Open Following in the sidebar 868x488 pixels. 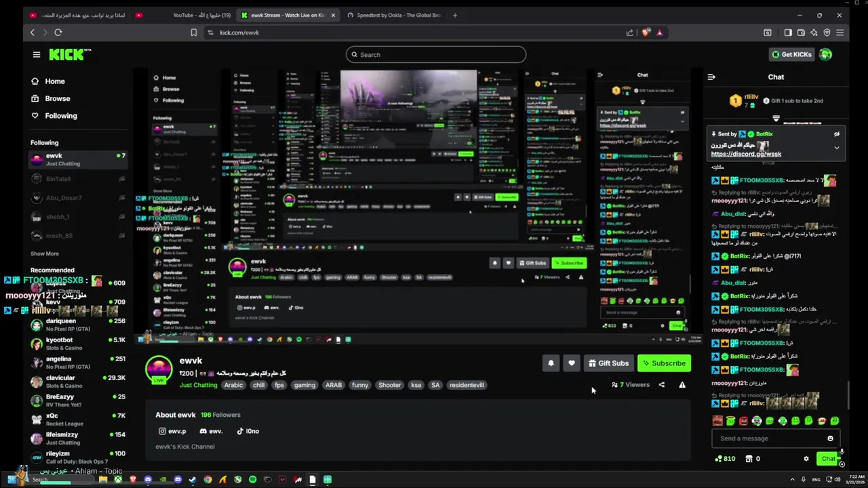pyautogui.click(x=54, y=116)
